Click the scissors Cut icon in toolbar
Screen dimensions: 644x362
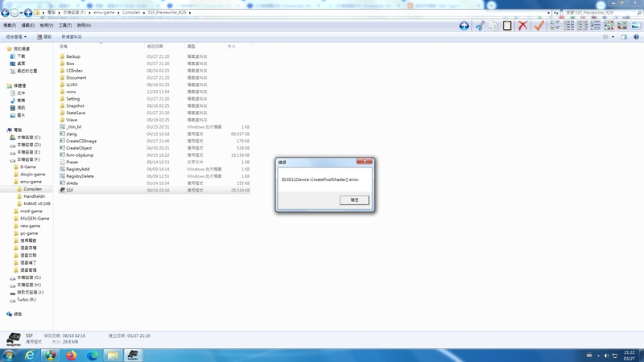[480, 26]
